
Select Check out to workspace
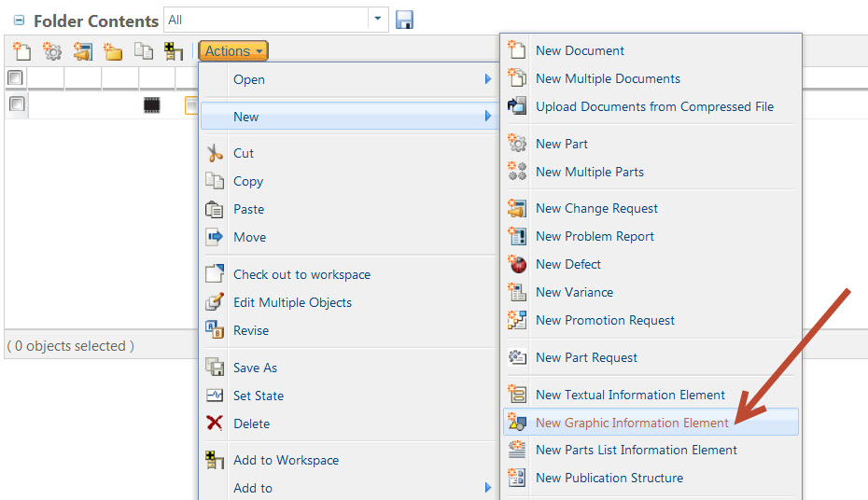coord(301,274)
